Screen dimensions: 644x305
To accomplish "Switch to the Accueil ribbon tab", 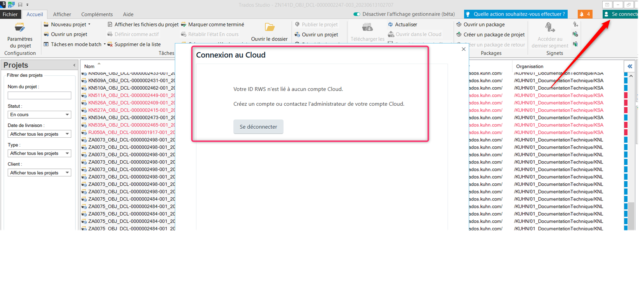I will (35, 14).
